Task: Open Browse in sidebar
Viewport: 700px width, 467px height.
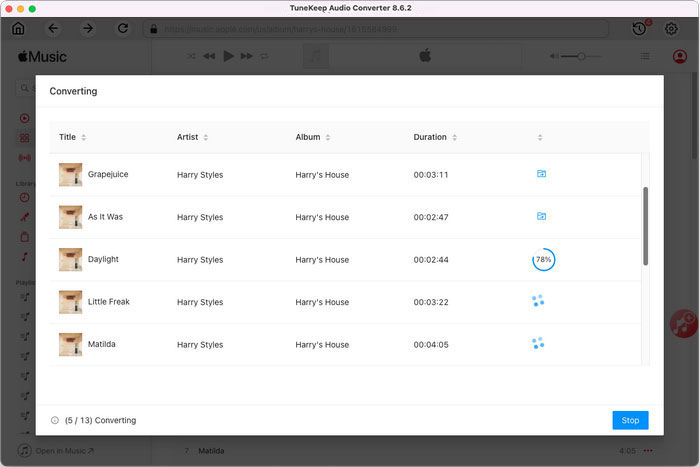Action: [x=25, y=138]
